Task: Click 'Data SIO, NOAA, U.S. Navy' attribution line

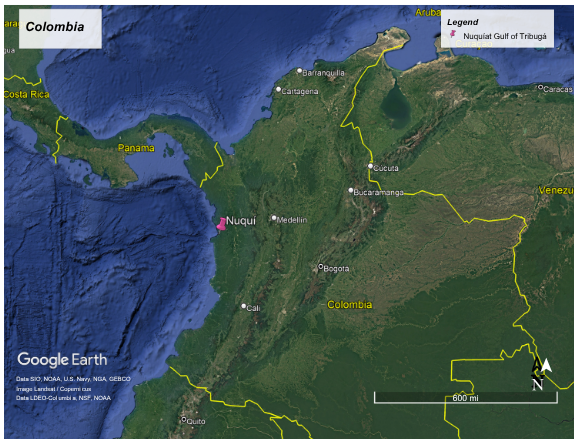Action: [73, 379]
